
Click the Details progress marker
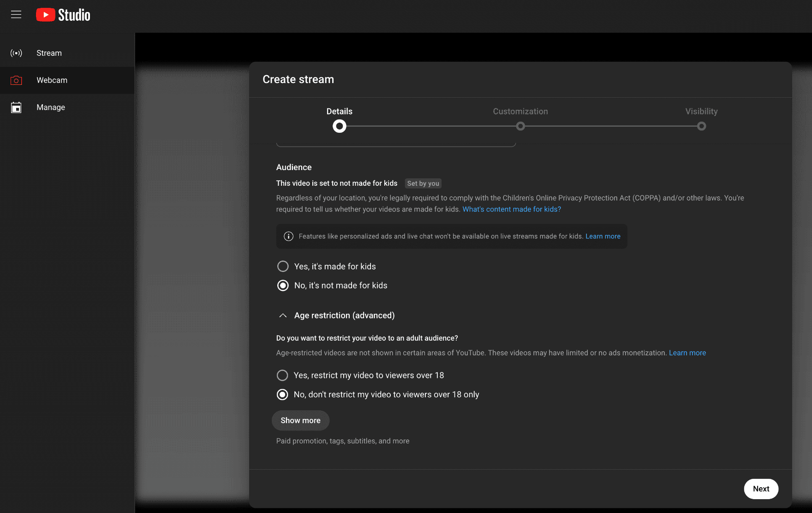(339, 126)
